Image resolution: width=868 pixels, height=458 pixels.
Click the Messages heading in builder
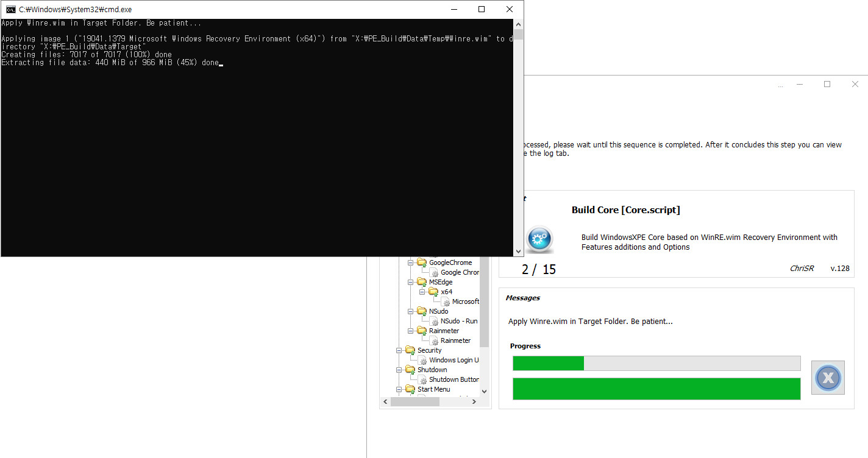[523, 298]
